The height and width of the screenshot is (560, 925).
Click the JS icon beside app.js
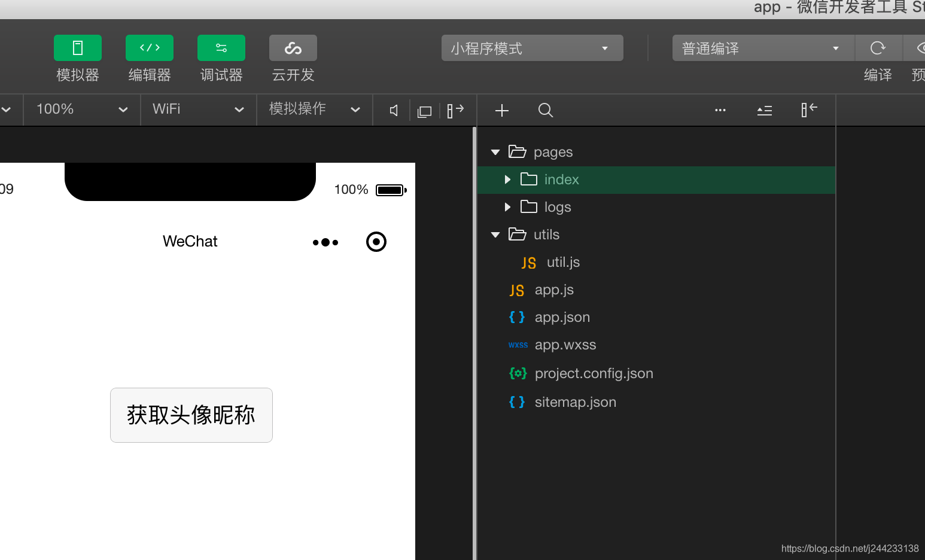(x=517, y=291)
